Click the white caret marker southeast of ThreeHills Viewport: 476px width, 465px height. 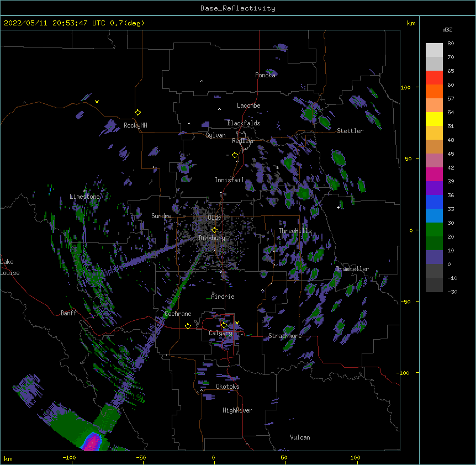tap(263, 291)
